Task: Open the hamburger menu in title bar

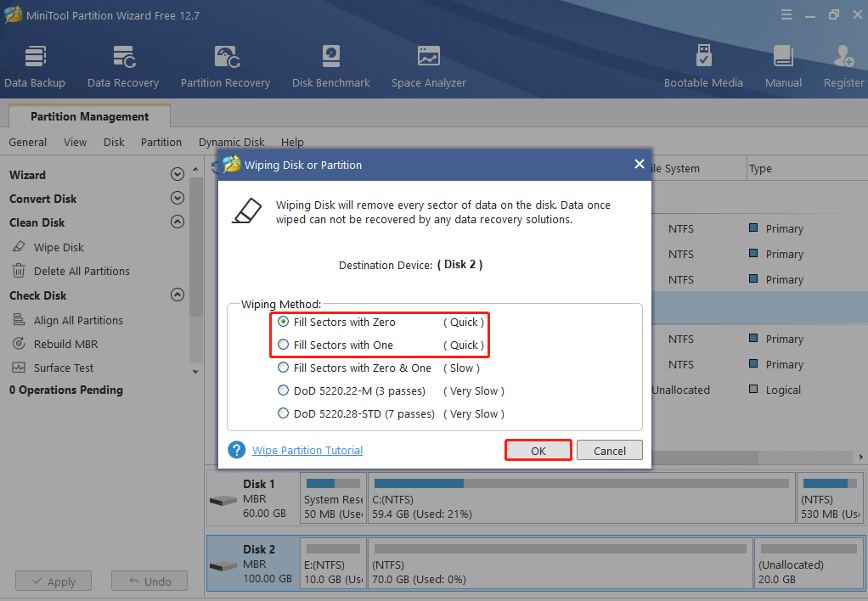Action: click(x=786, y=15)
